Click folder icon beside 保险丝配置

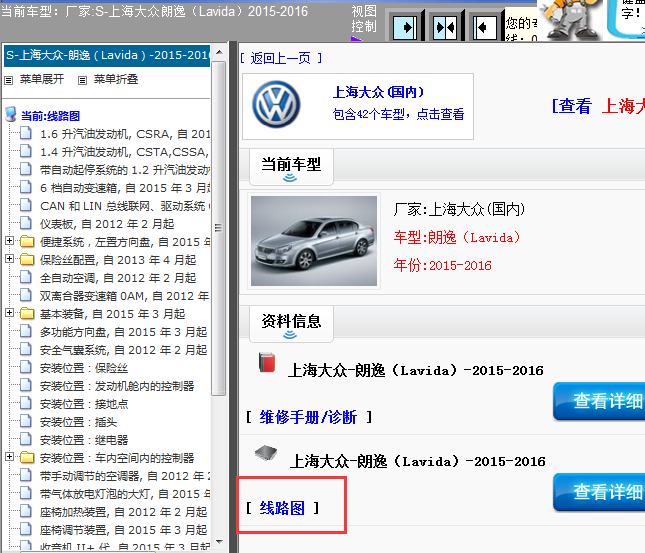27,259
